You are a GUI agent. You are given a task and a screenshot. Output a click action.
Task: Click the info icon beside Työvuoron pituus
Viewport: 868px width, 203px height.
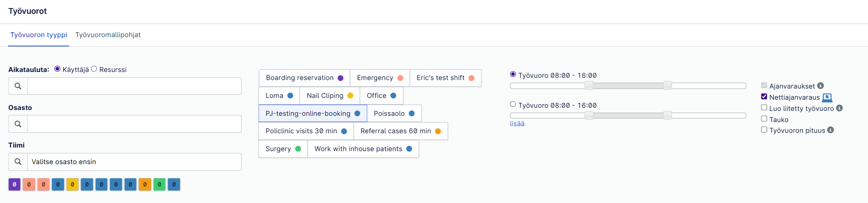830,130
